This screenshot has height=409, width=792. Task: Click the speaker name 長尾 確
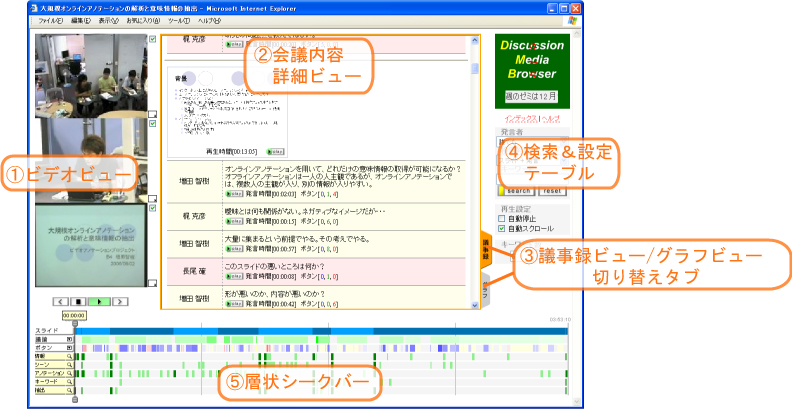[194, 272]
